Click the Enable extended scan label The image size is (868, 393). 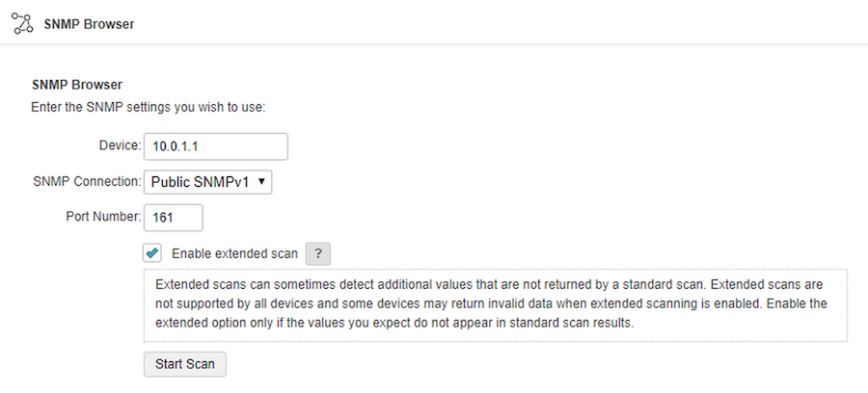234,253
